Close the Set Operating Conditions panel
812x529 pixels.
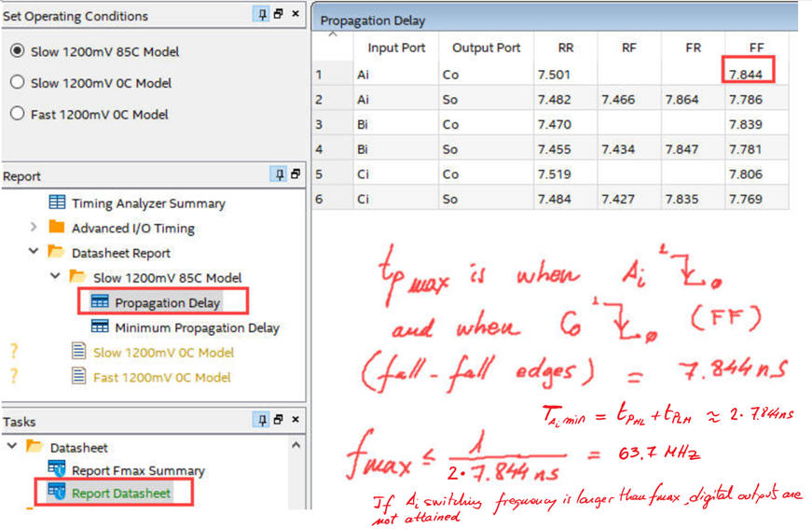[x=296, y=15]
